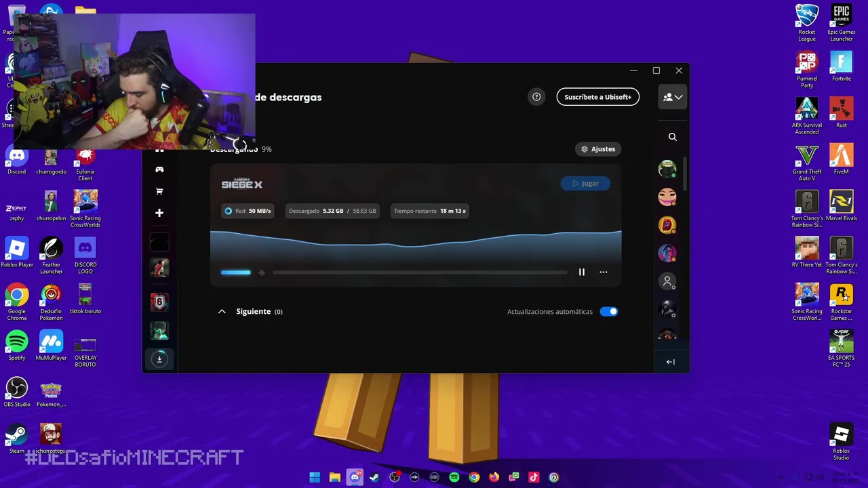
Task: Open Ajustes download settings
Action: (597, 149)
